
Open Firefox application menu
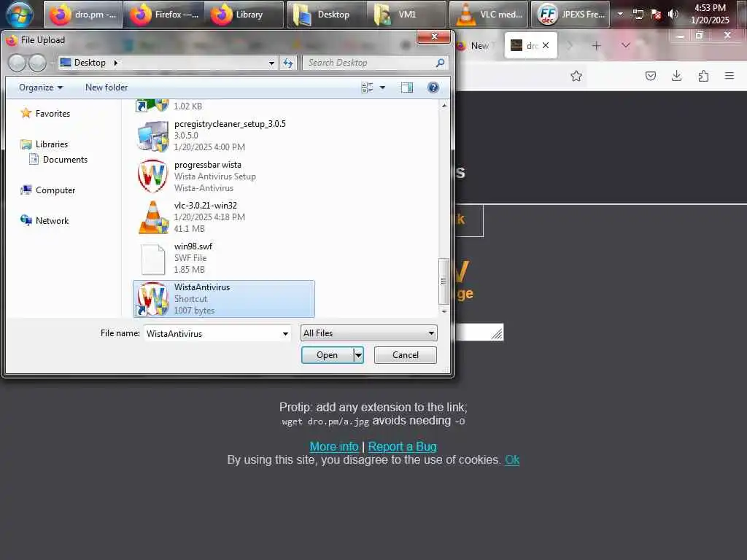tap(729, 76)
